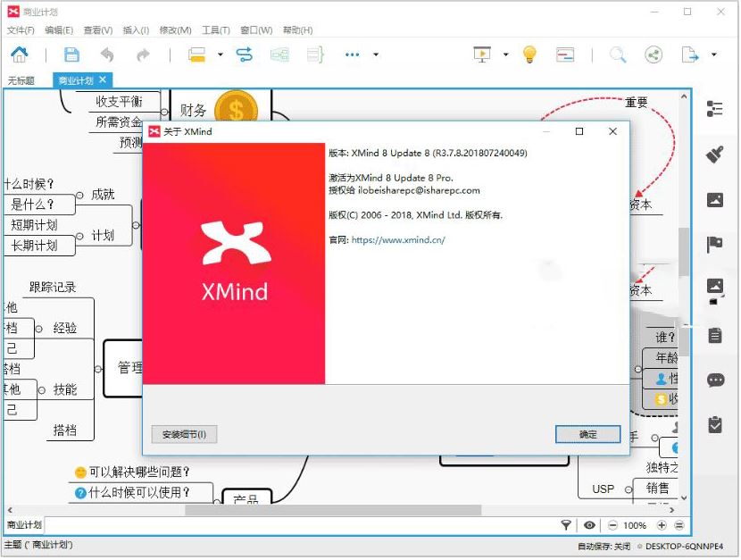741x560 pixels.
Task: Click zoom in plus button
Action: [662, 525]
